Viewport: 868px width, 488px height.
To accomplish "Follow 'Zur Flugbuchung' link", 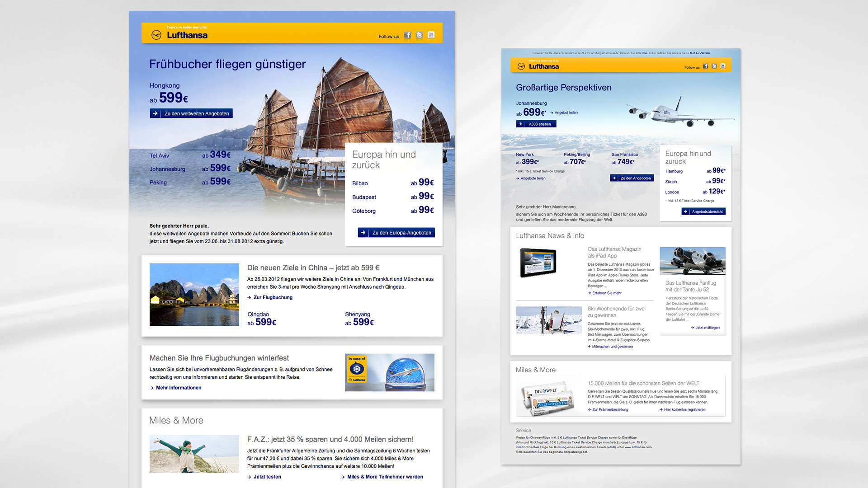I will click(x=270, y=297).
